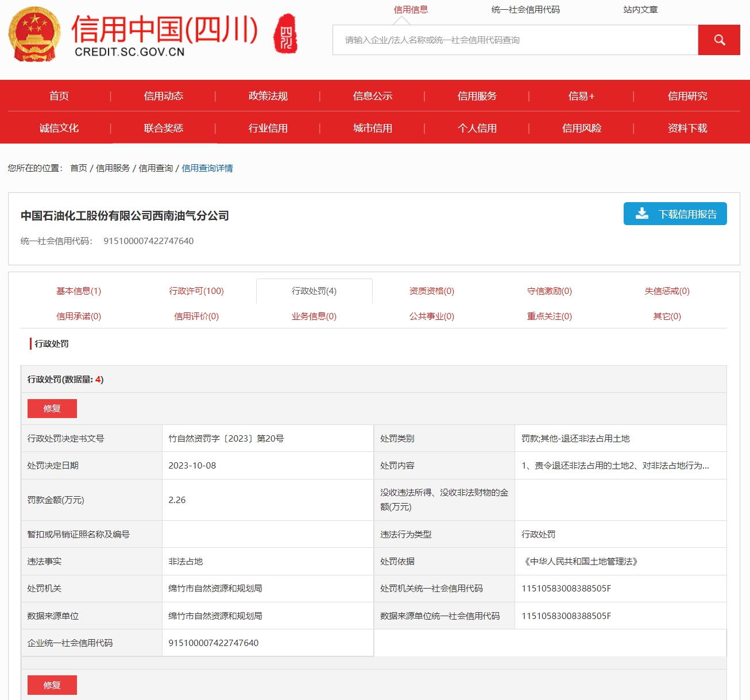This screenshot has height=700, width=750.
Task: Click the red magnifier search icon
Action: (x=719, y=40)
